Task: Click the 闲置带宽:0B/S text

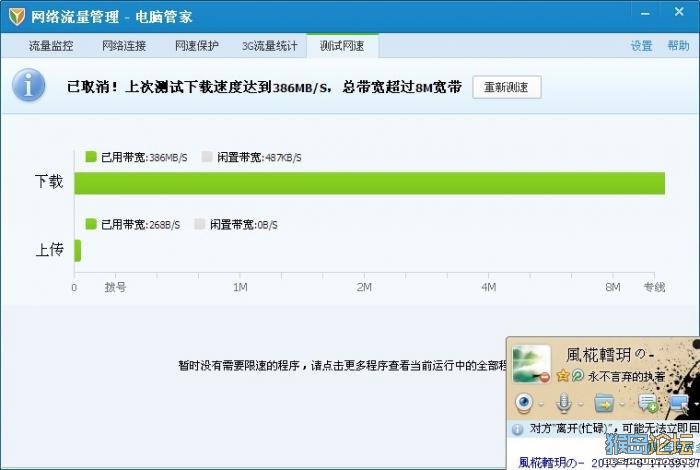Action: click(x=243, y=225)
